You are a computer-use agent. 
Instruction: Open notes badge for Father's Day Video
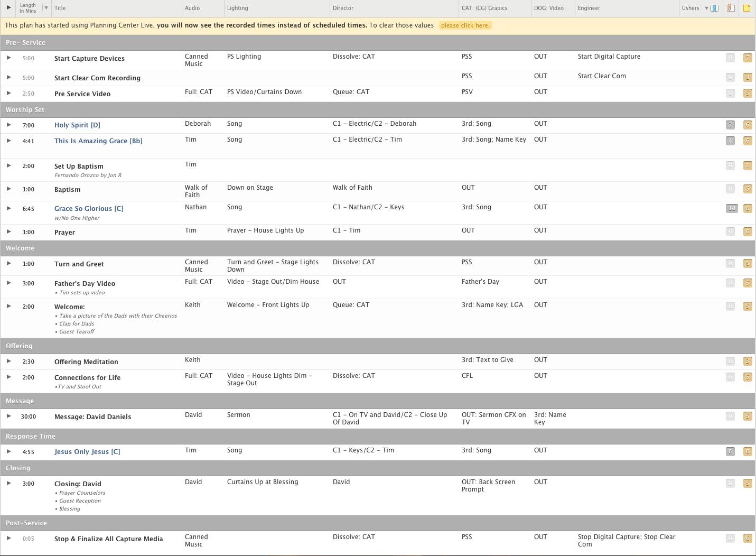tap(748, 283)
